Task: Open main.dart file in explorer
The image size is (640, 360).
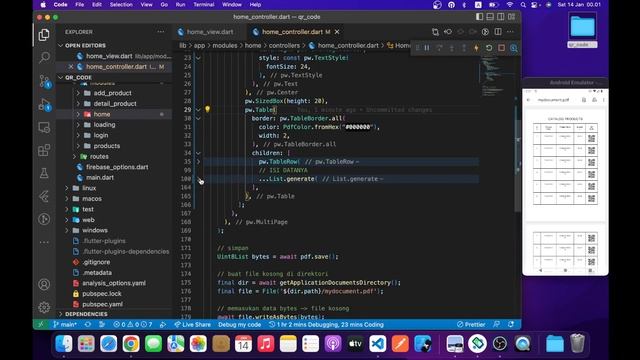Action: coord(100,178)
